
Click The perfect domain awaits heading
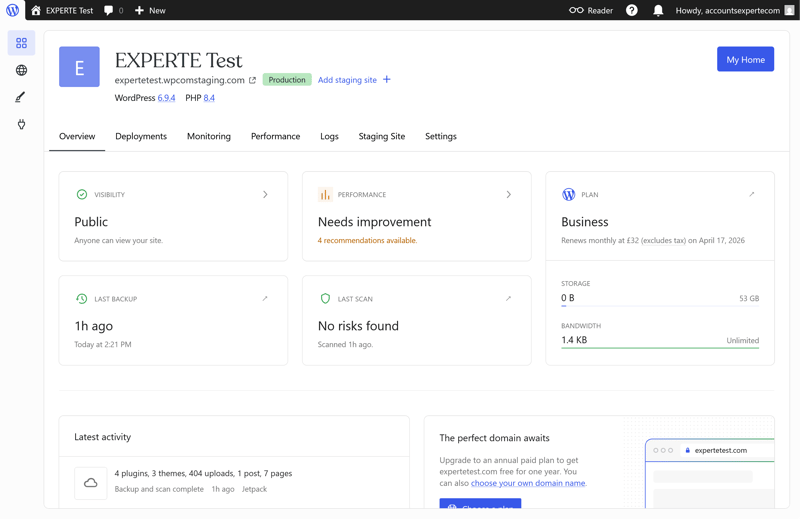(494, 438)
